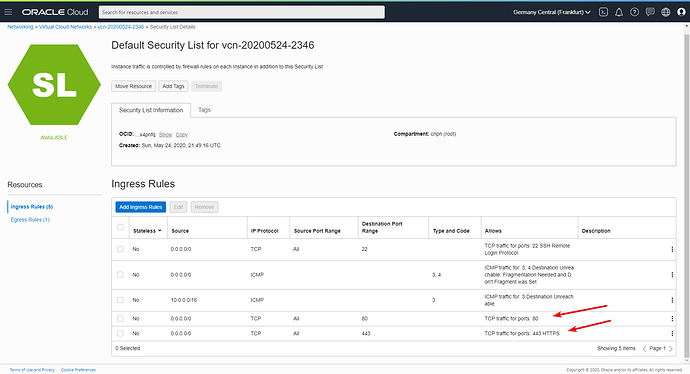The image size is (690, 374).
Task: Select the port 22 SSH rule checkbox
Action: 120,249
